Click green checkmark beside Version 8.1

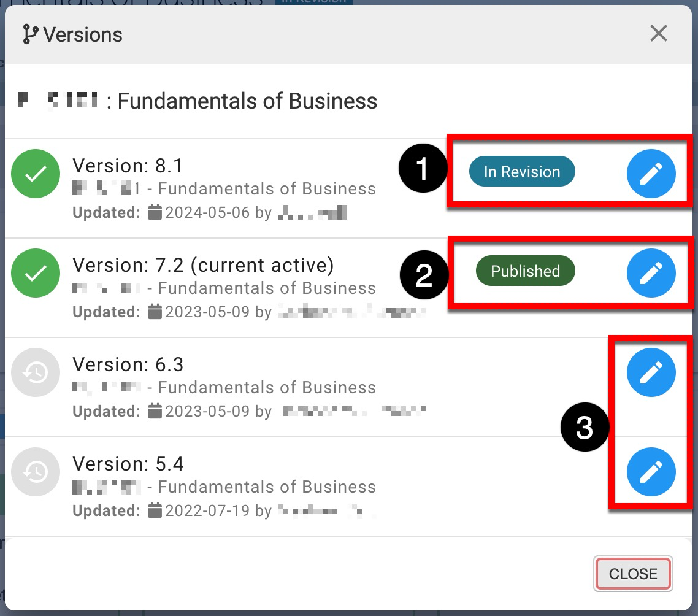pyautogui.click(x=36, y=174)
